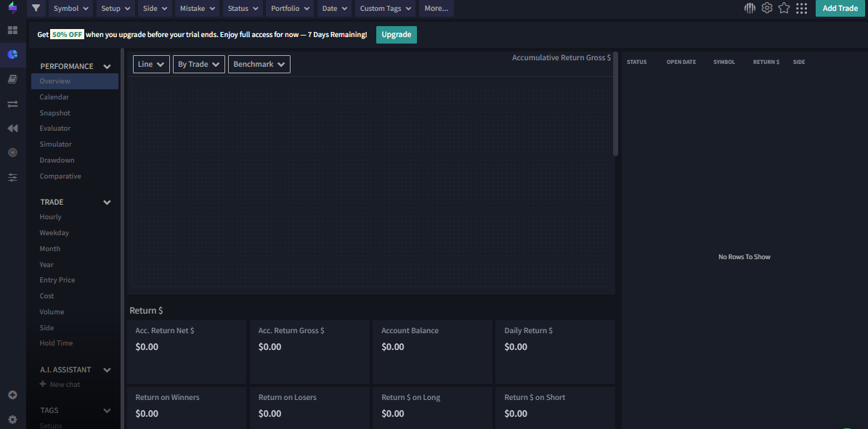Open the Symbol filter dropdown
The height and width of the screenshot is (429, 868).
point(71,8)
